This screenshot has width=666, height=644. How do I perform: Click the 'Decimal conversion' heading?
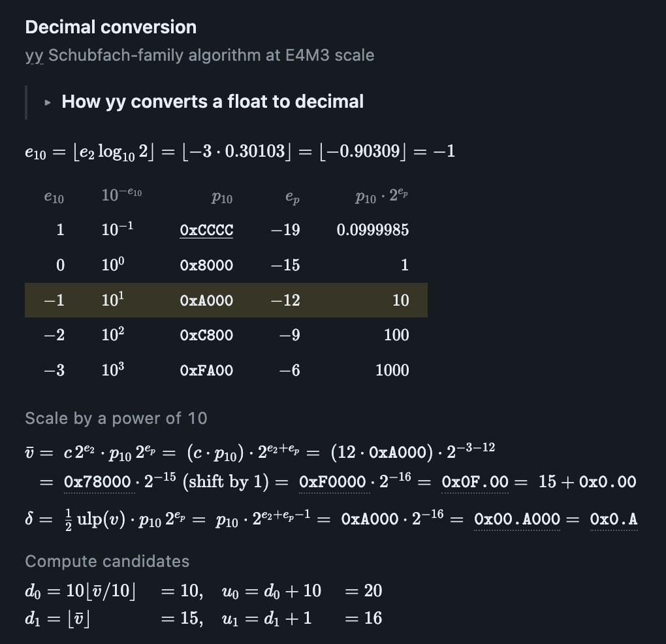(111, 27)
